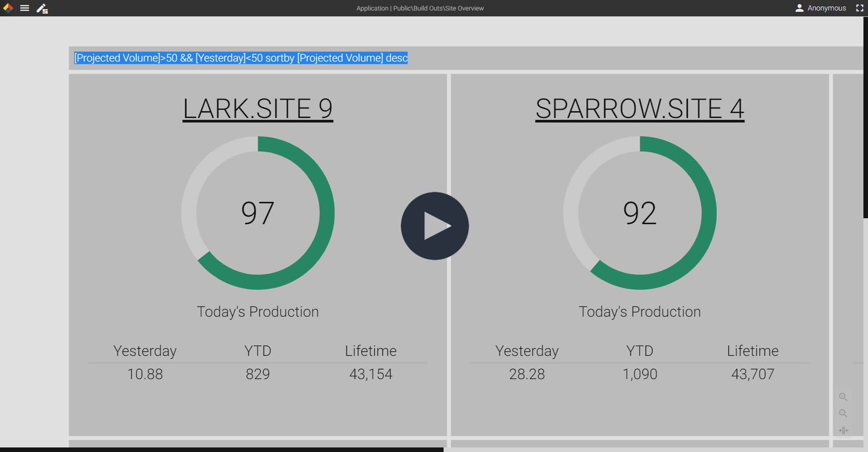Select the Lifetime value 43,154 for LARK.SITE 9
This screenshot has height=452, width=868.
tap(371, 374)
